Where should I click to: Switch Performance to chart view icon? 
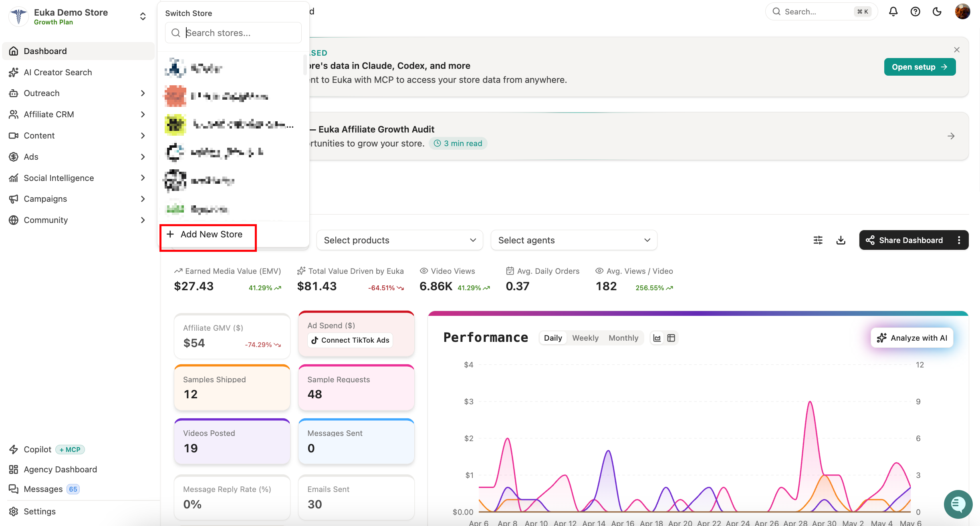(657, 338)
